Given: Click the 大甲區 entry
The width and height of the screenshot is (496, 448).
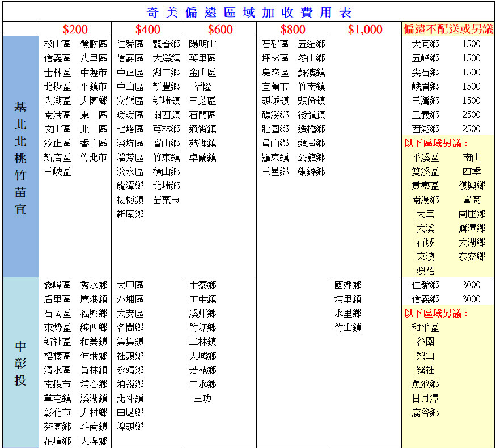Looking at the screenshot, I should 130,285.
